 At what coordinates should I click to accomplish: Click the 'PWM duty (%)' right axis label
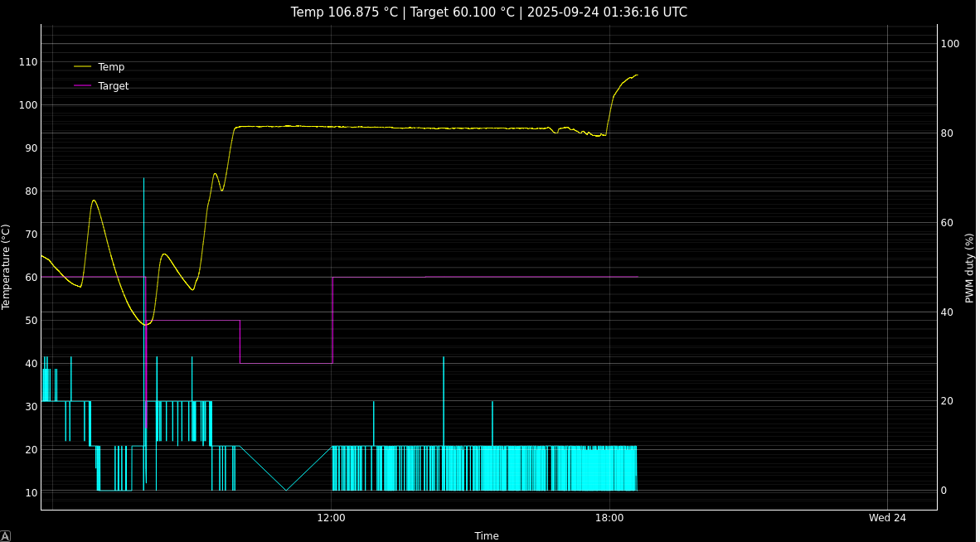(969, 267)
